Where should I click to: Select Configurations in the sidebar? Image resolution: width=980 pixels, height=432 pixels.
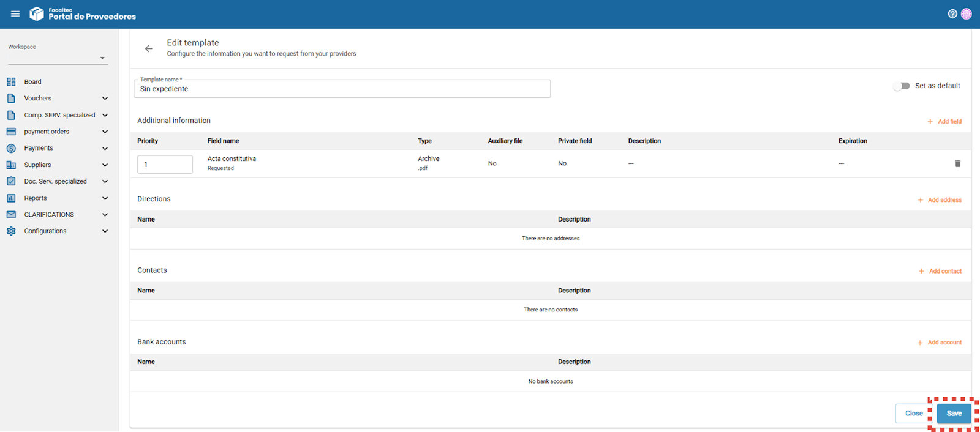(x=45, y=231)
